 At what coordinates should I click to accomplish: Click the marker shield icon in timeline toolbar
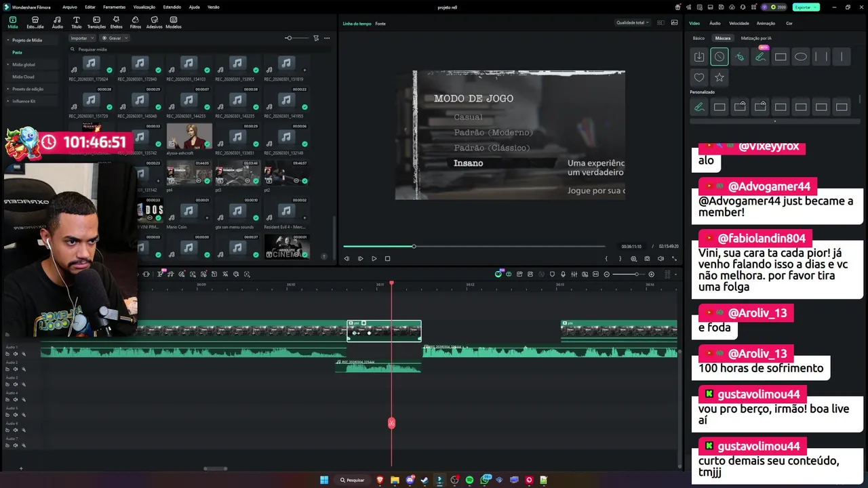pos(552,274)
